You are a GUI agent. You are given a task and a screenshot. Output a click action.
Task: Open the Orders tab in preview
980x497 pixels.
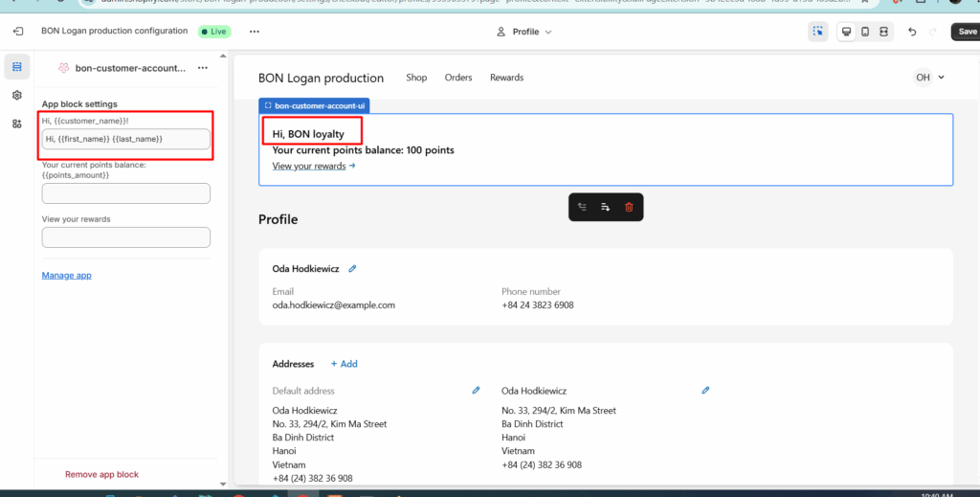pyautogui.click(x=458, y=78)
